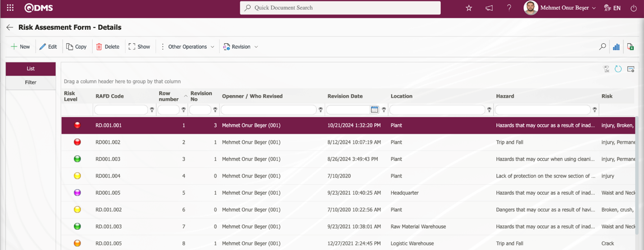Select the RD001.003 row code
Viewport: 644px width, 250px height.
tap(108, 159)
